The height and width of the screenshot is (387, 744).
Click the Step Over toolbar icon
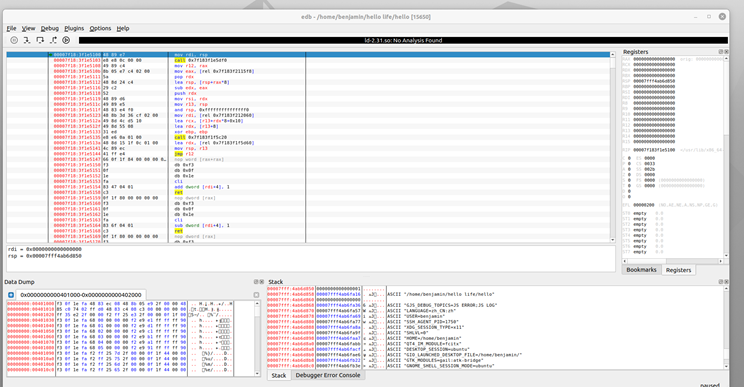coord(40,40)
